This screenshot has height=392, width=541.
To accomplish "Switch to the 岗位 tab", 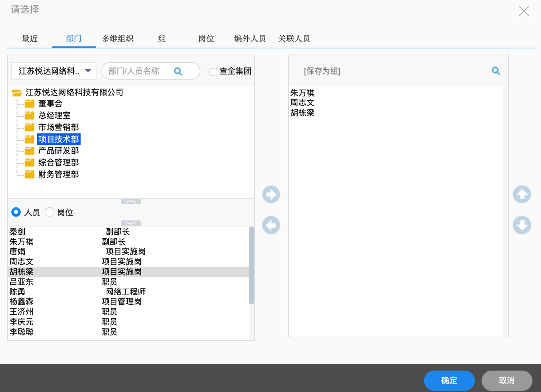I will (206, 38).
